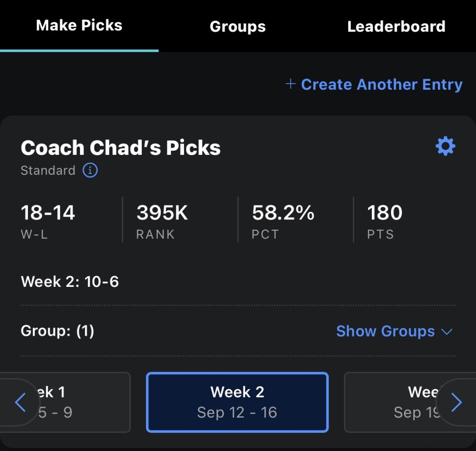
Task: Go to earlier weeks with left arrow
Action: point(20,403)
